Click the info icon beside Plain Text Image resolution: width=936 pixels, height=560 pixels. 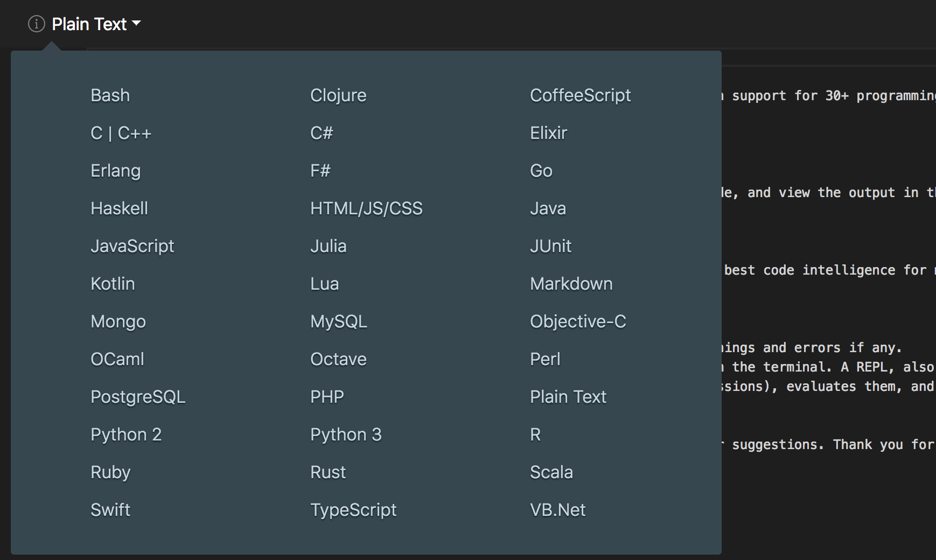(36, 24)
